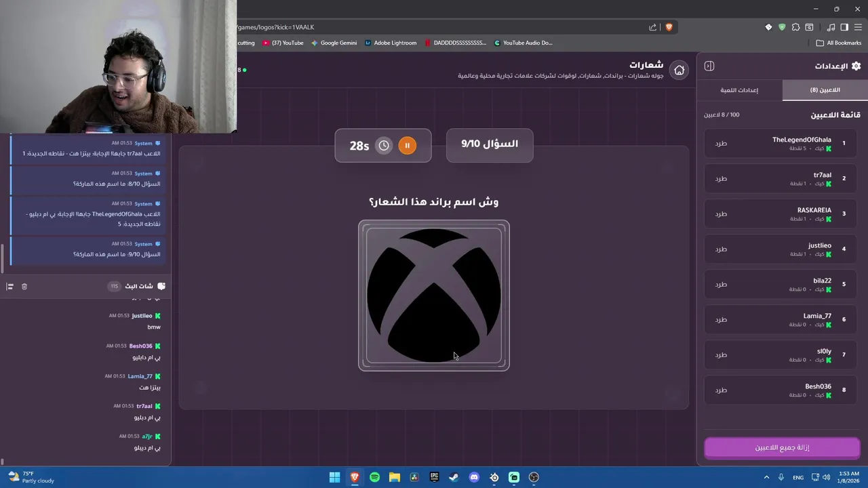Click the green shield extension icon
Image resolution: width=868 pixels, height=488 pixels.
[x=782, y=27]
